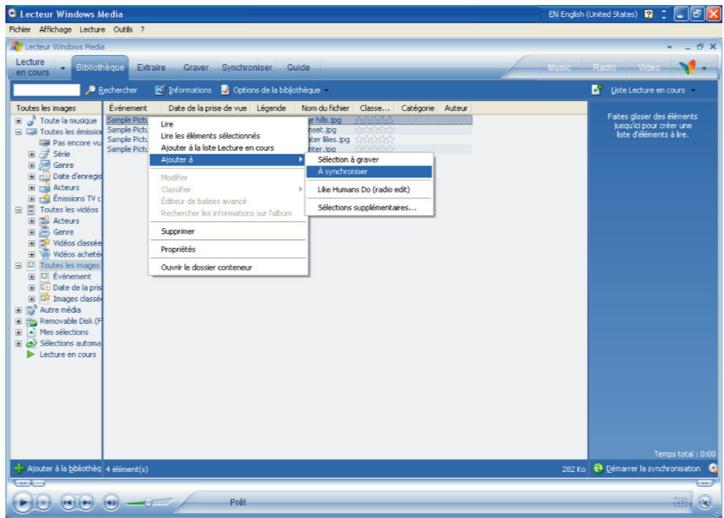
Task: Expand the Removable Disk node
Action: pyautogui.click(x=18, y=321)
